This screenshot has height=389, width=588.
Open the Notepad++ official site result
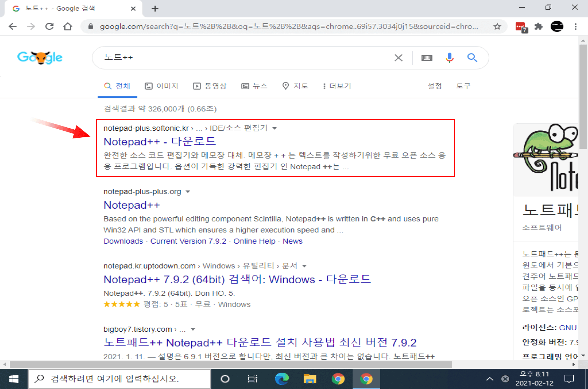132,205
